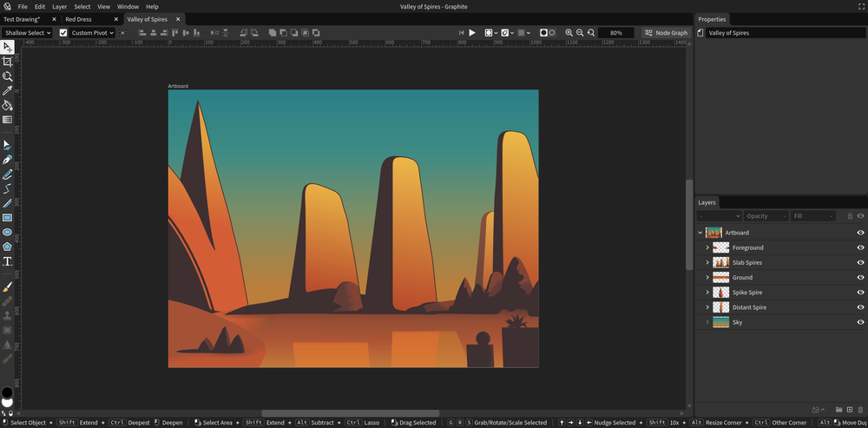Delete layer using the trash icon
The height and width of the screenshot is (428, 868).
tap(860, 410)
